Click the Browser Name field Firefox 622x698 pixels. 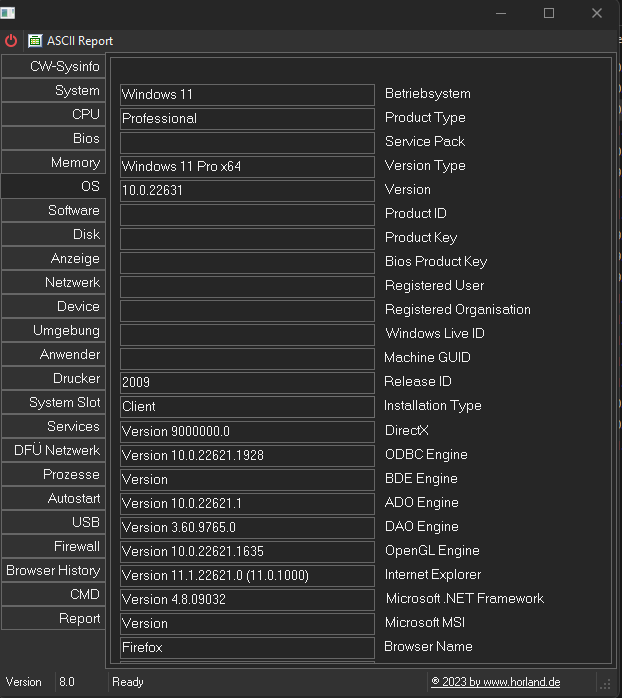(x=247, y=648)
